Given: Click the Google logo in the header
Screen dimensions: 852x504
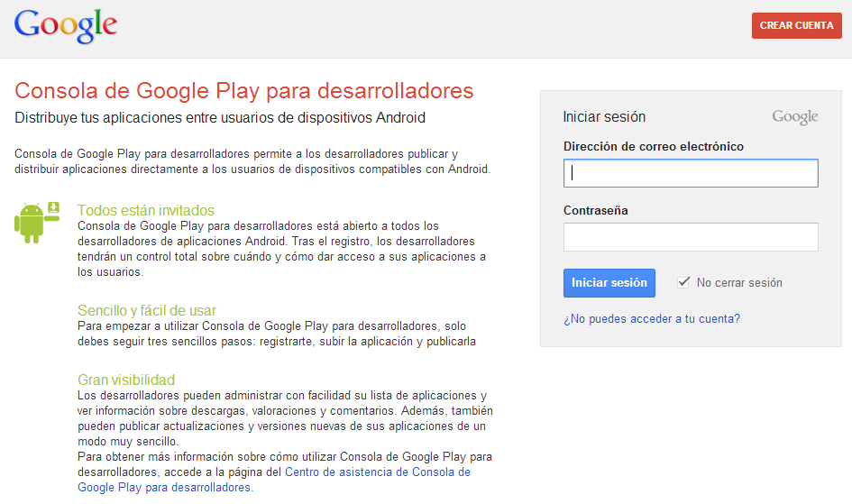Looking at the screenshot, I should pyautogui.click(x=66, y=25).
